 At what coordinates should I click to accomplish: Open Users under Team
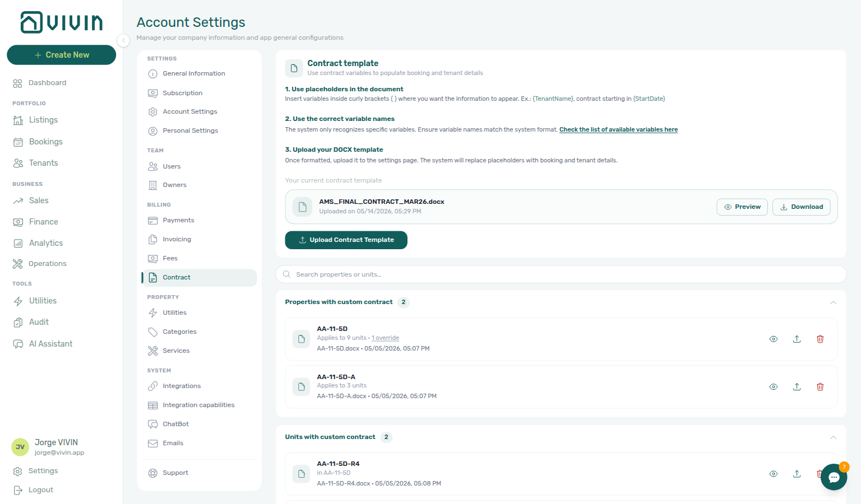164,166
